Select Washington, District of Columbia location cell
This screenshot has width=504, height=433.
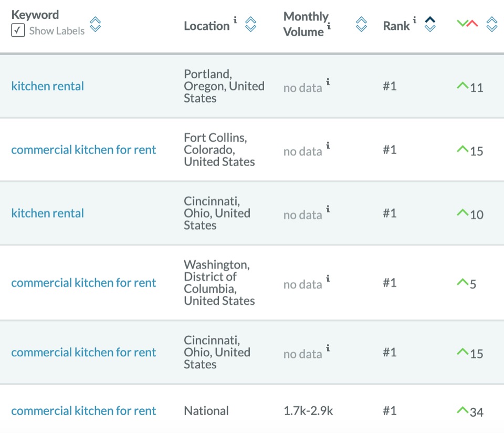219,283
